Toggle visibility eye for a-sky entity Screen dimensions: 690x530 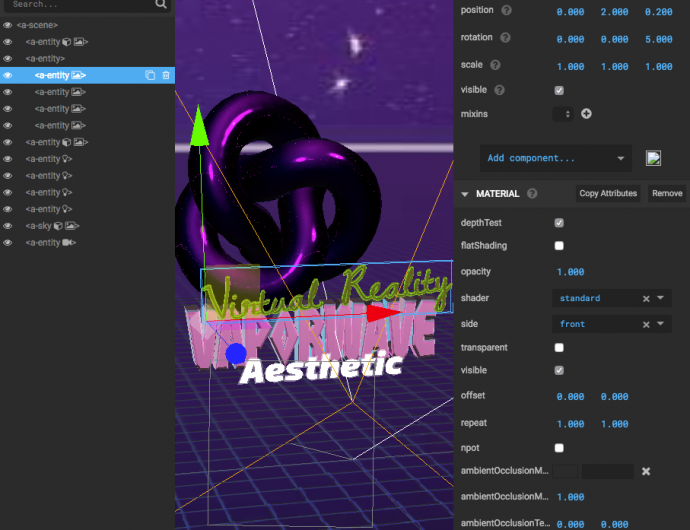click(7, 226)
